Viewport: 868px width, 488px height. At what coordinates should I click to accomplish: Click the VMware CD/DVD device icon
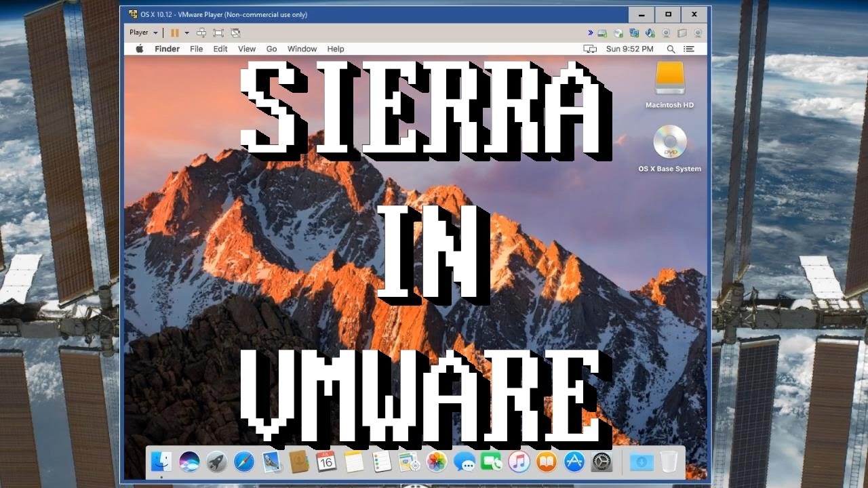point(618,33)
